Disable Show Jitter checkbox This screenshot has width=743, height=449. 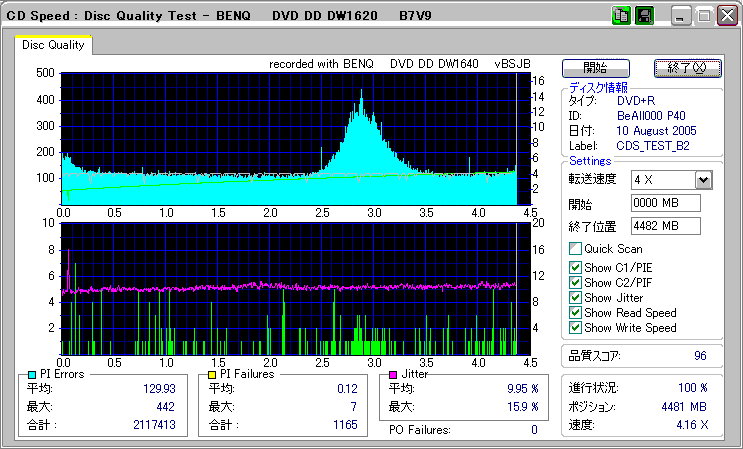click(575, 297)
